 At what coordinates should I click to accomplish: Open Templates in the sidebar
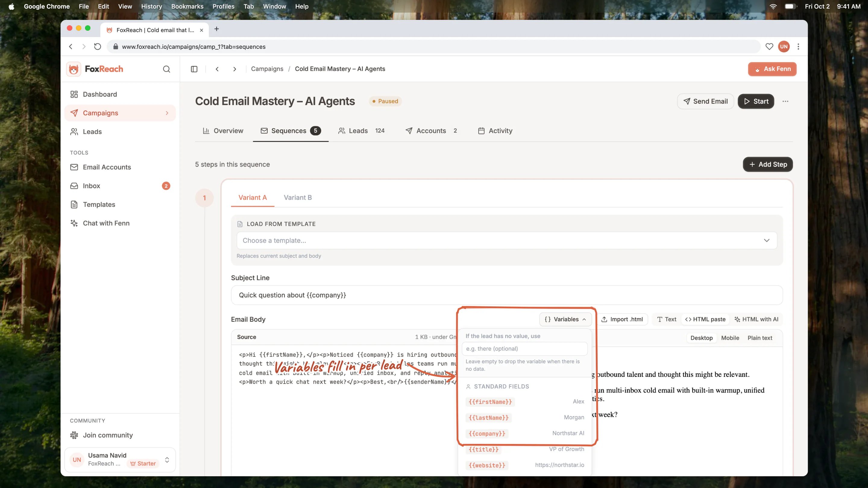click(120, 205)
